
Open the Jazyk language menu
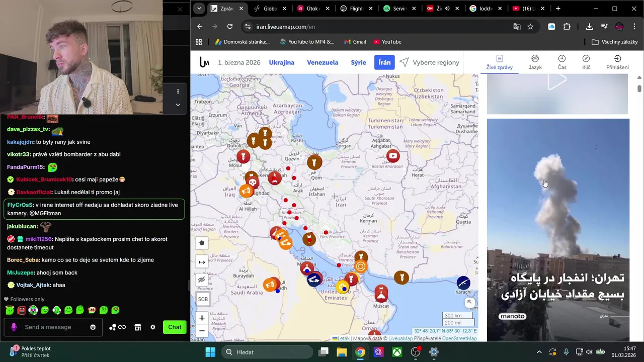(535, 62)
